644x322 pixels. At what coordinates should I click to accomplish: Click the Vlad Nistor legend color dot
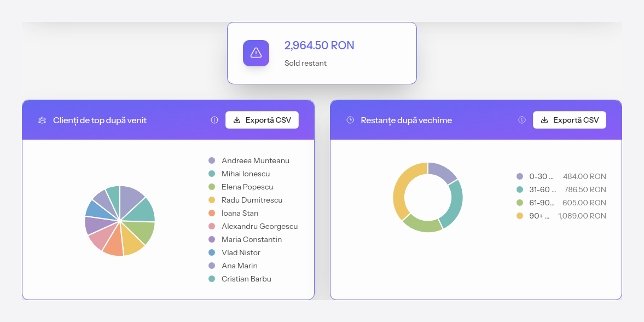coord(212,252)
